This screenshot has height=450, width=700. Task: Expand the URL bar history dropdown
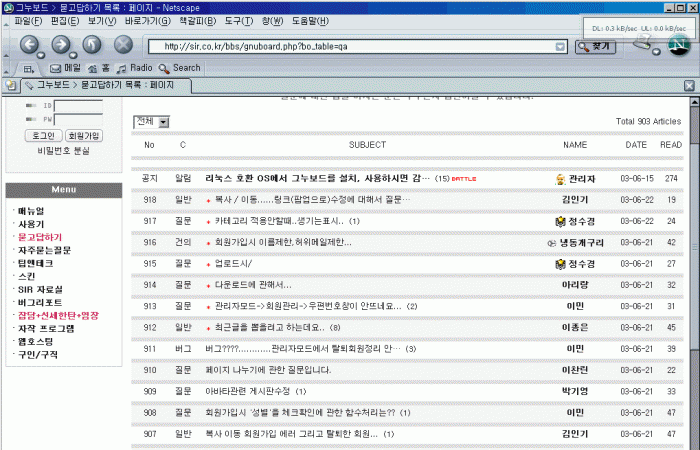tap(561, 46)
